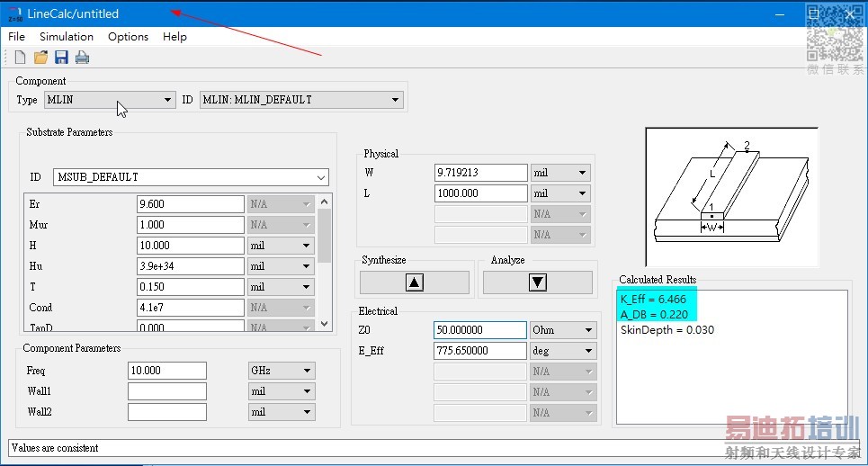This screenshot has width=868, height=466.
Task: Click the Synthesize up-arrow button
Action: 415,282
